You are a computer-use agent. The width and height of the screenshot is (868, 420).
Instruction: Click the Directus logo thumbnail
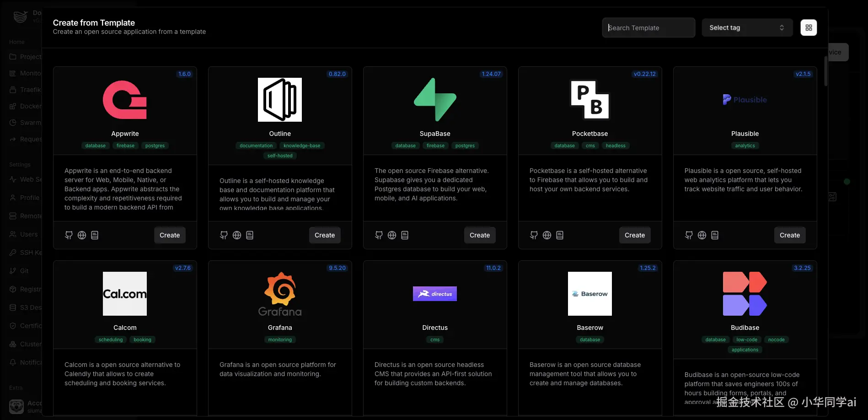pyautogui.click(x=435, y=294)
